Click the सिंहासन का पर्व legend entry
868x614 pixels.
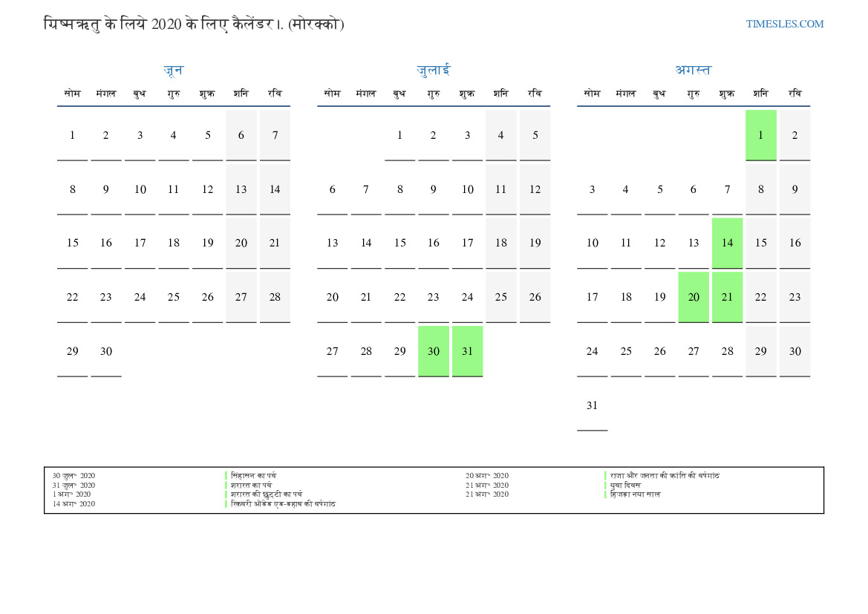click(253, 476)
